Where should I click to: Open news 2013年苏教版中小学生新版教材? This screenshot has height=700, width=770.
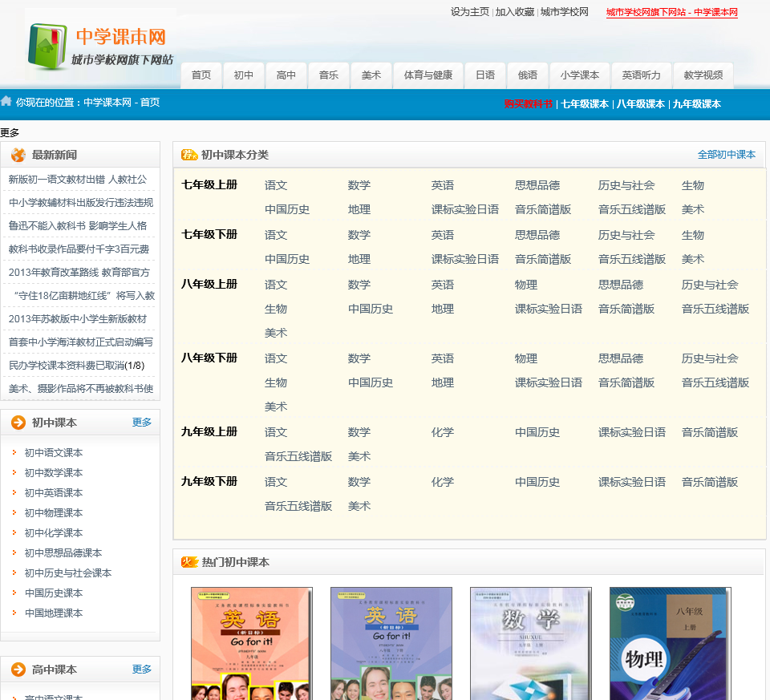[78, 319]
